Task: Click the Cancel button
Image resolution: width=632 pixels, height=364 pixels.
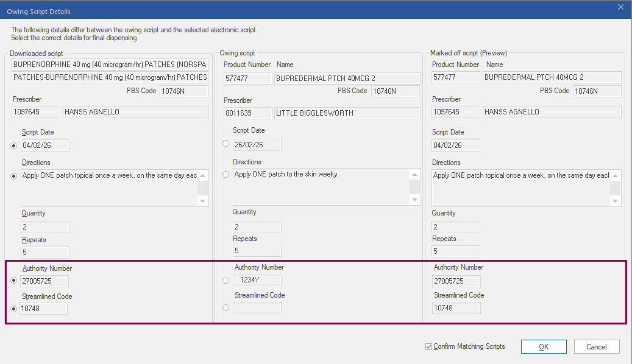Action: (x=597, y=347)
